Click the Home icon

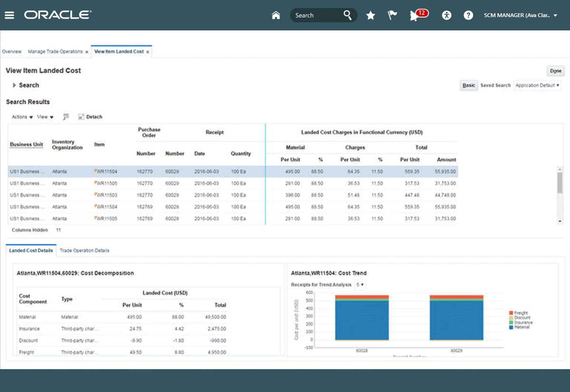click(276, 15)
